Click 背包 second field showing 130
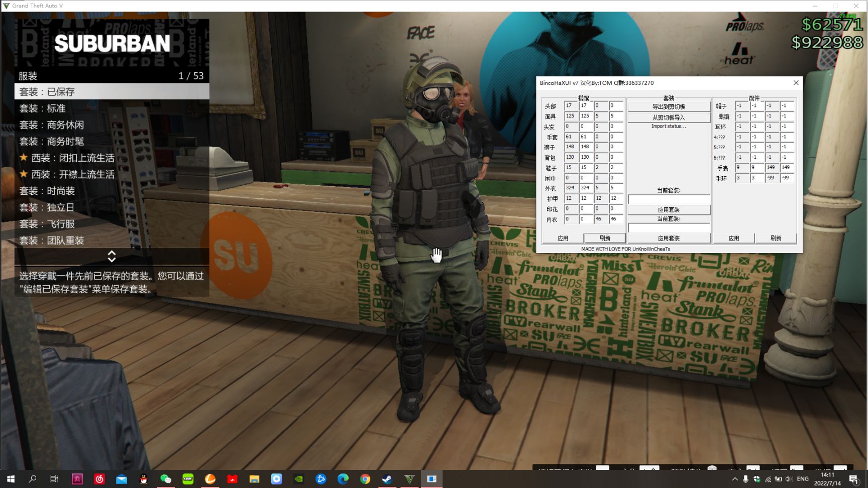The image size is (868, 488). (586, 157)
